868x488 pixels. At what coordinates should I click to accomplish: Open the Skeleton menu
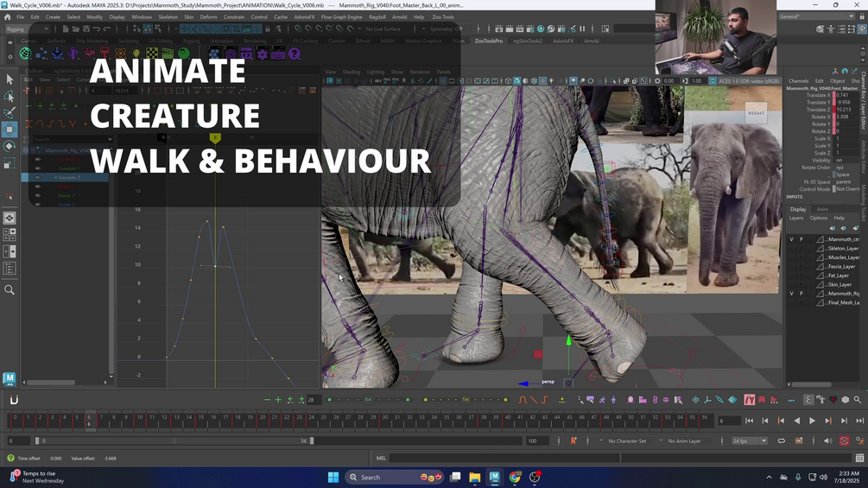coord(168,17)
